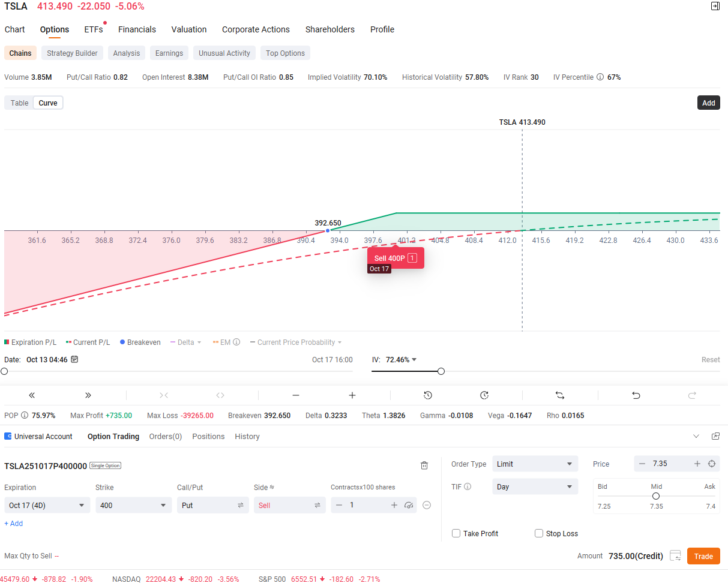This screenshot has height=586, width=728.
Task: Open the Order Type Limit dropdown
Action: click(535, 464)
